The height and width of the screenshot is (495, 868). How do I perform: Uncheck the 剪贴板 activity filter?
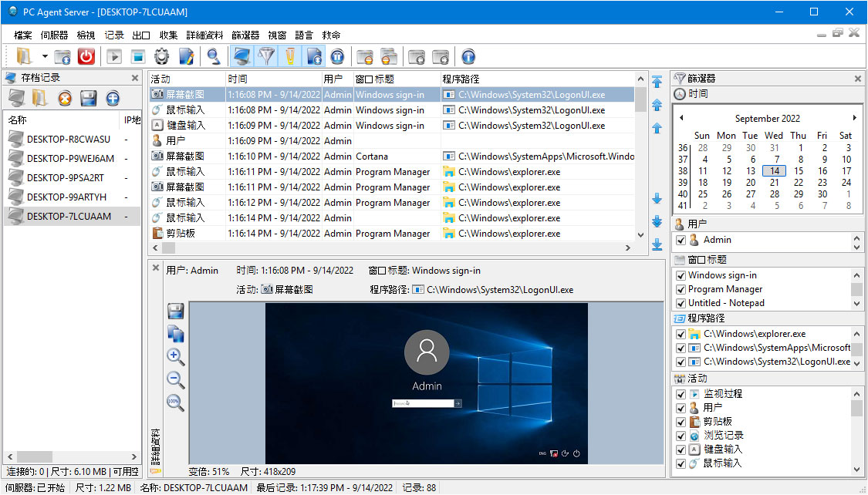[x=681, y=422]
